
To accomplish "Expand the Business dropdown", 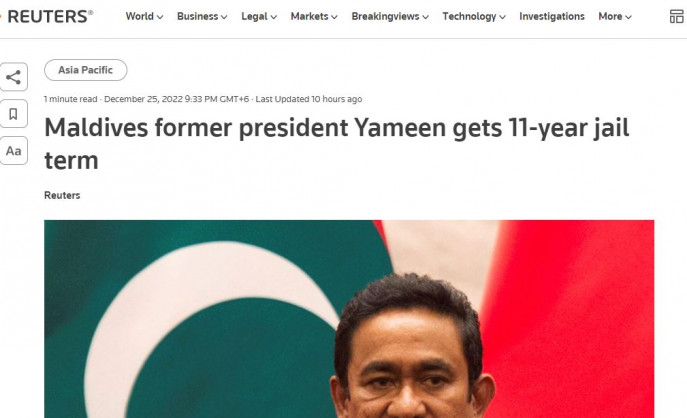I will [x=202, y=17].
